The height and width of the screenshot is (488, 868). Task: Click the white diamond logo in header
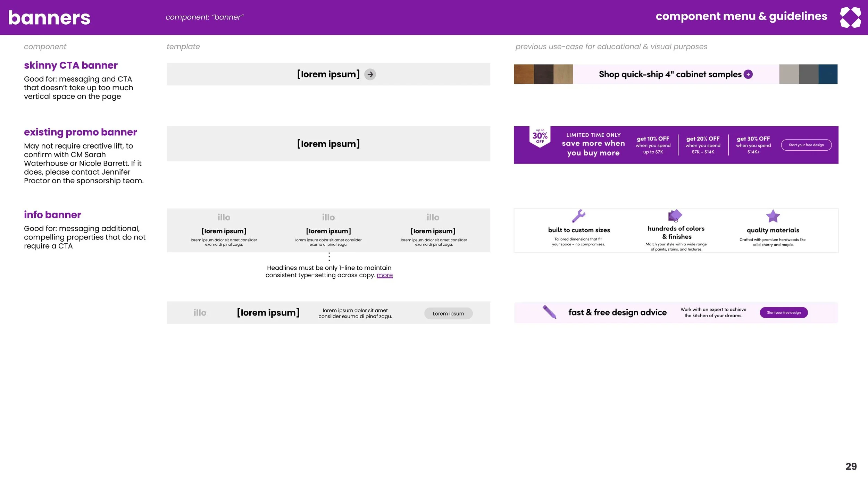[x=850, y=17]
